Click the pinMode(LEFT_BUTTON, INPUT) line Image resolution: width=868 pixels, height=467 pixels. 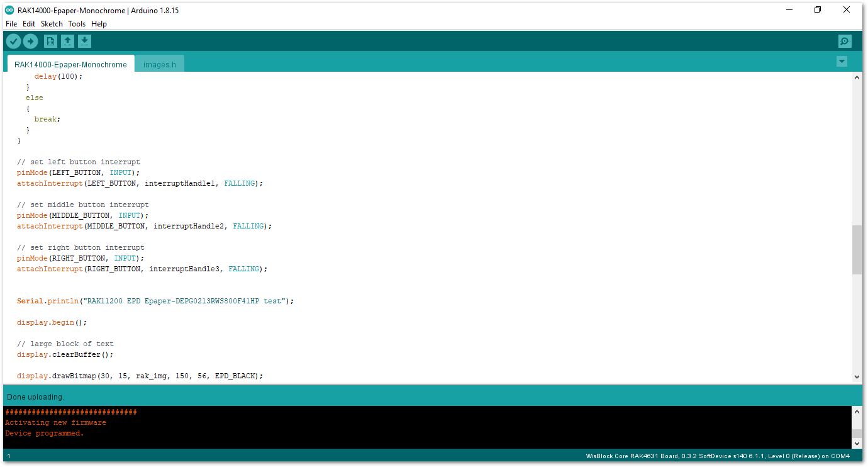click(79, 172)
